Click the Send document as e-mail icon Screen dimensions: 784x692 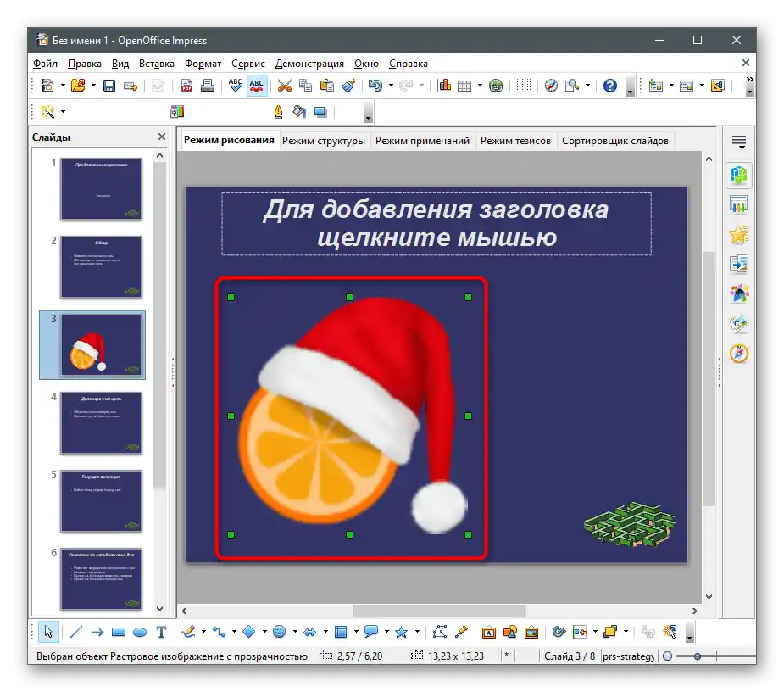(x=130, y=86)
